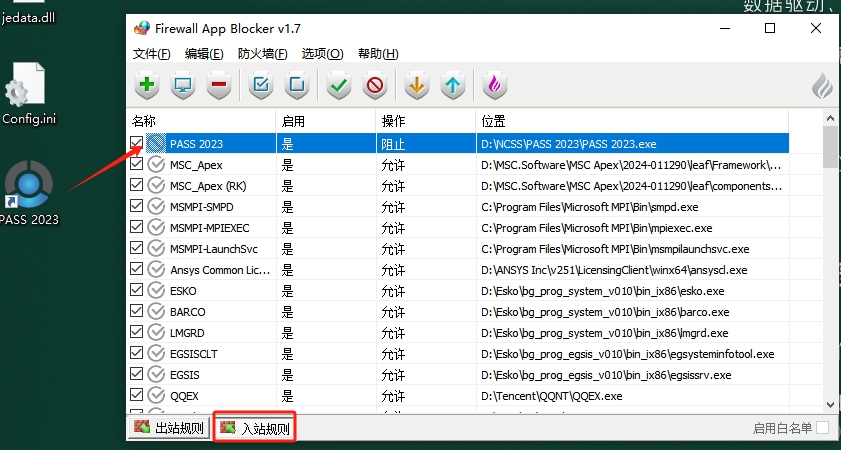Screen dimensions: 841x450
Task: Open the 防火墙(F) menu
Action: pos(262,54)
